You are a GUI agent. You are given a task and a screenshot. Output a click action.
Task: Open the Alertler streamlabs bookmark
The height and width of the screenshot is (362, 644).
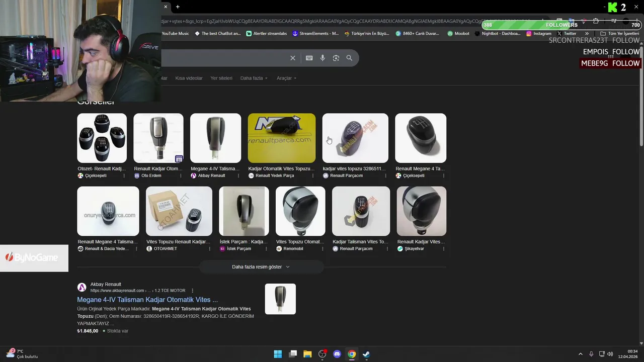coord(267,34)
